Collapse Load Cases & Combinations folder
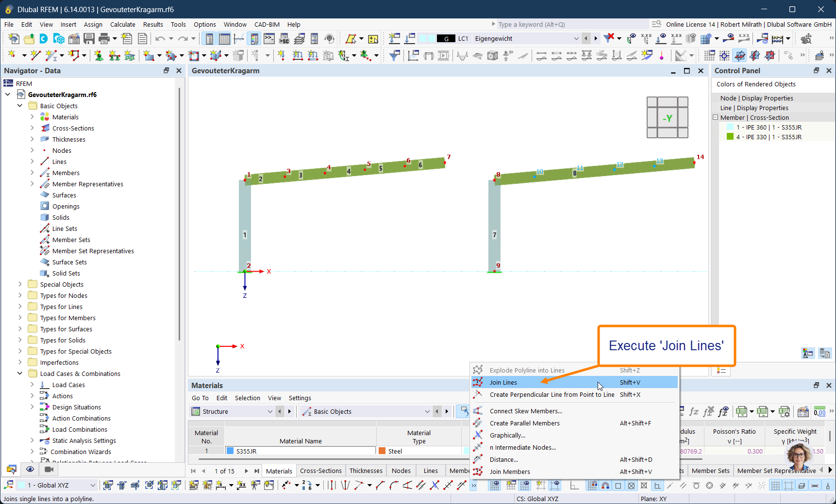 click(x=20, y=374)
